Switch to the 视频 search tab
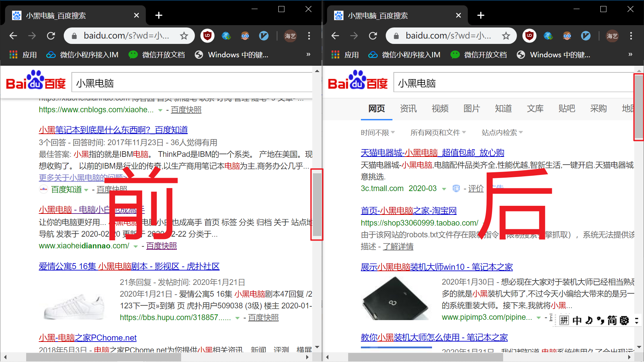Image resolution: width=644 pixels, height=362 pixels. (440, 108)
